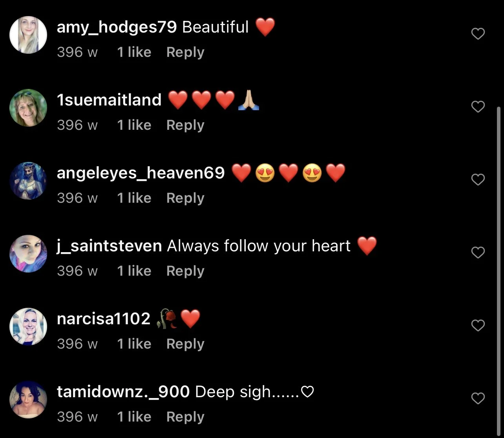504x438 pixels.
Task: Open amy_hodges79's profile picture
Action: [x=28, y=35]
